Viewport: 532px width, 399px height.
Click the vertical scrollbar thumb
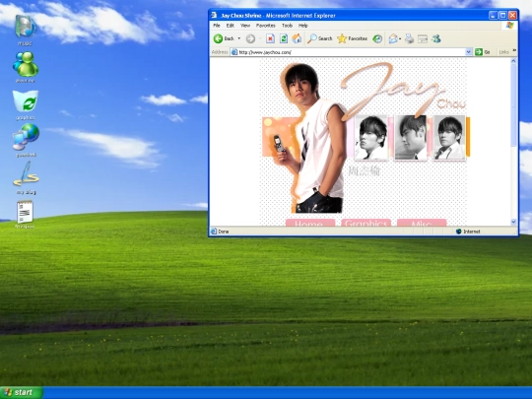pos(513,105)
